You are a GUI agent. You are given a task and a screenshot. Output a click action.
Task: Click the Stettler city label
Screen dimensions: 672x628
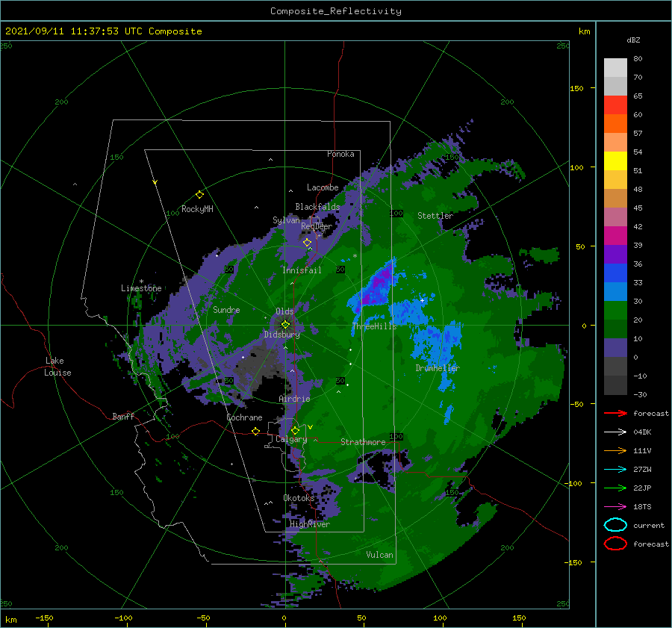pyautogui.click(x=435, y=216)
